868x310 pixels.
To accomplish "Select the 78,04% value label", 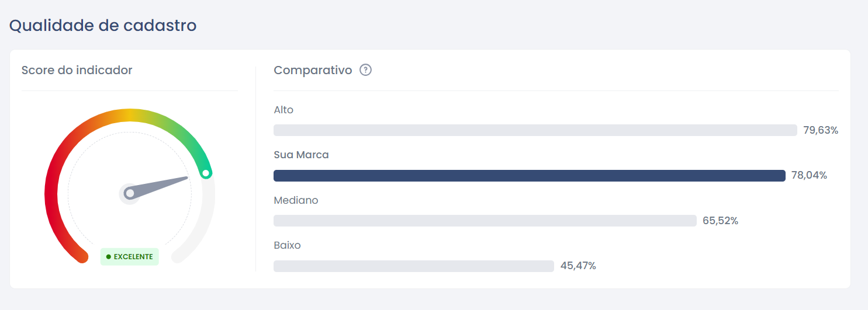I will pyautogui.click(x=809, y=175).
